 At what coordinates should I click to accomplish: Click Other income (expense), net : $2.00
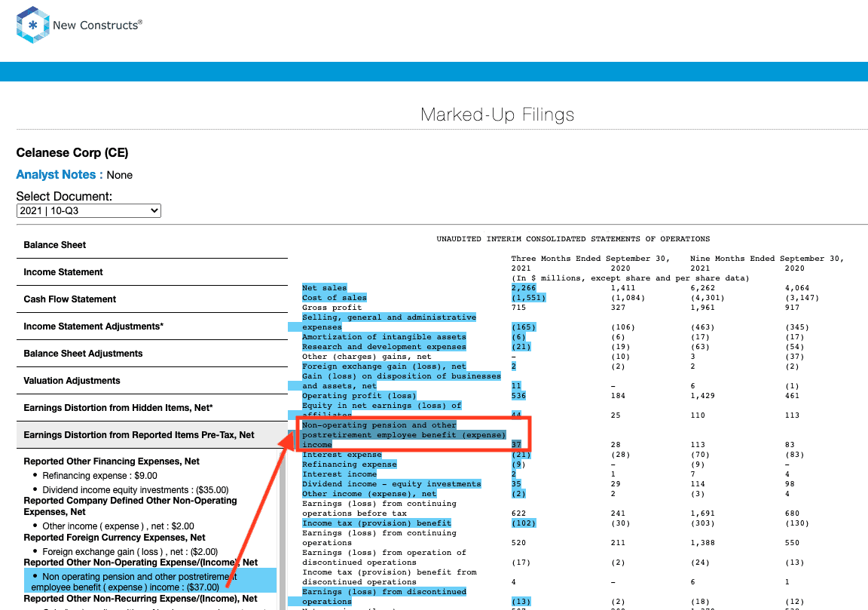tap(118, 526)
